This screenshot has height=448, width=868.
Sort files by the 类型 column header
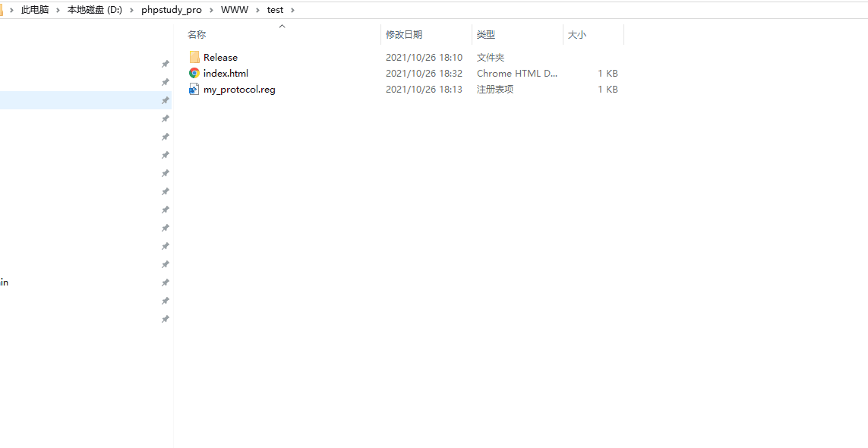pyautogui.click(x=486, y=34)
